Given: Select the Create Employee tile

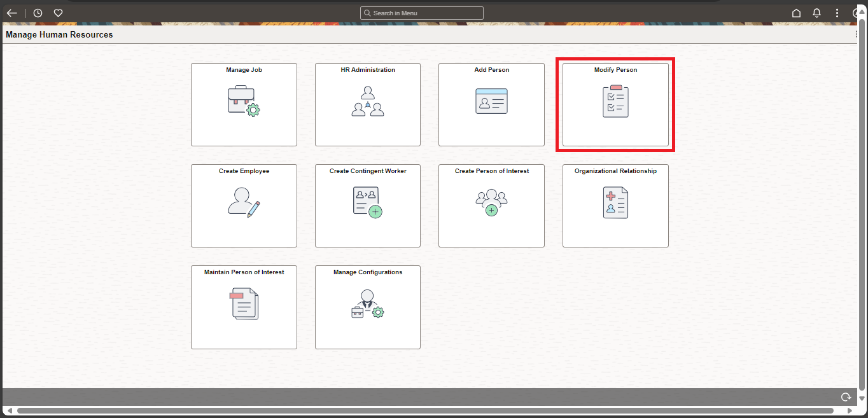Looking at the screenshot, I should (244, 206).
